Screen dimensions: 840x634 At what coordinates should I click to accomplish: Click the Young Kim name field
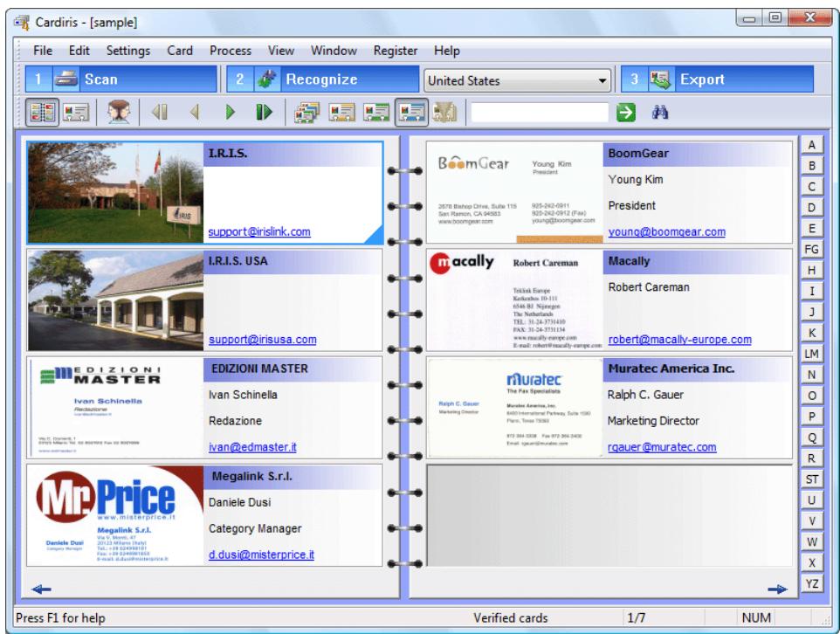click(x=636, y=180)
